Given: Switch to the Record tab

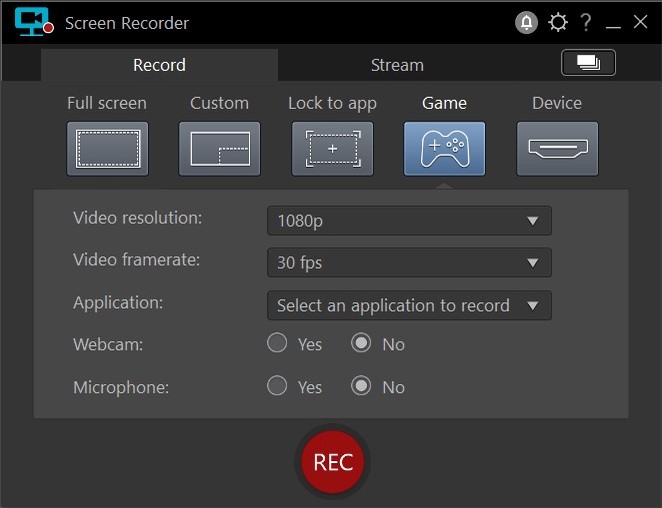Looking at the screenshot, I should (x=159, y=65).
